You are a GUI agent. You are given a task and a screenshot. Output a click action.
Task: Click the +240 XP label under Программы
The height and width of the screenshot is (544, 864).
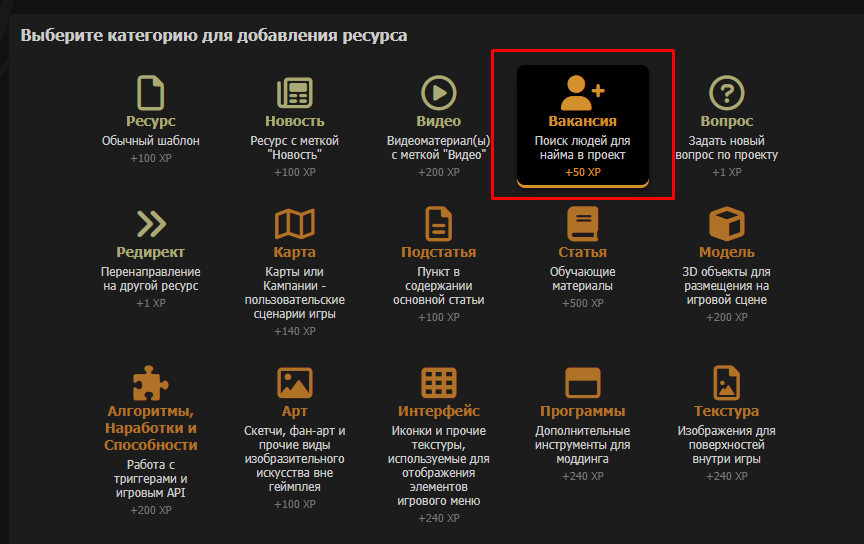(582, 477)
